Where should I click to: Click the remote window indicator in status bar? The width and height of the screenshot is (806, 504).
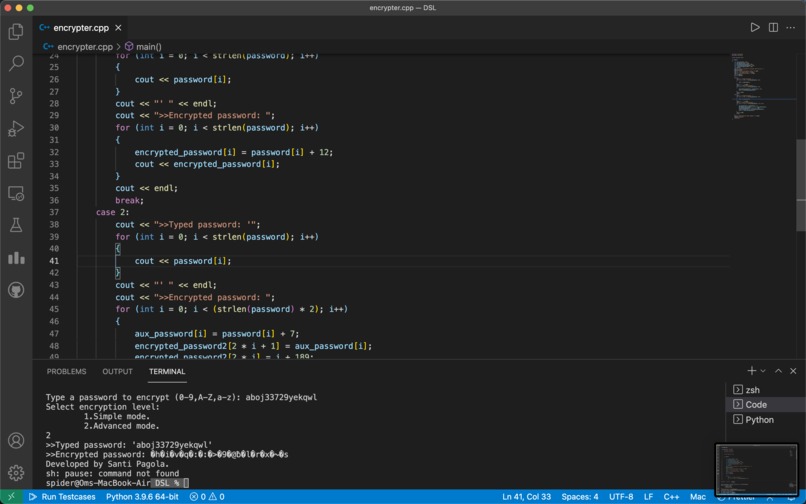(11, 497)
